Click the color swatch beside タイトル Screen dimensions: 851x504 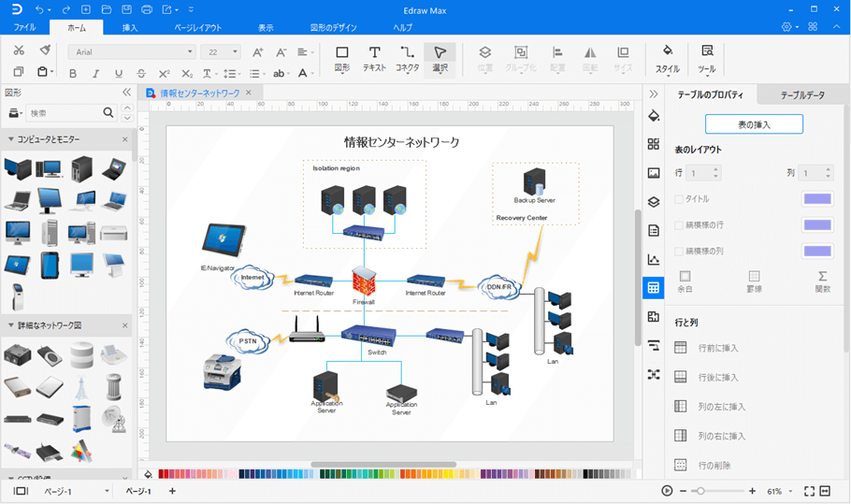coord(817,199)
